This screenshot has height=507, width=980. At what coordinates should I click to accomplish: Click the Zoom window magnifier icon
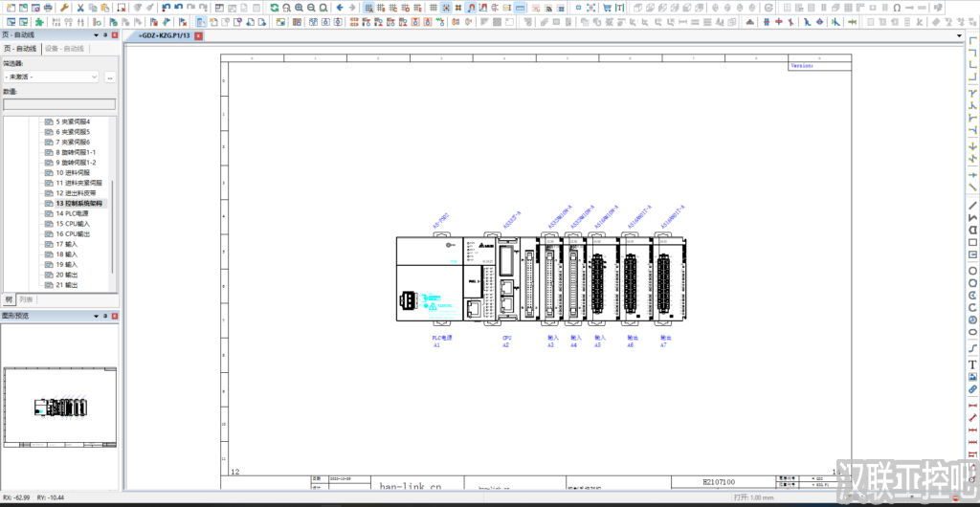tap(286, 8)
